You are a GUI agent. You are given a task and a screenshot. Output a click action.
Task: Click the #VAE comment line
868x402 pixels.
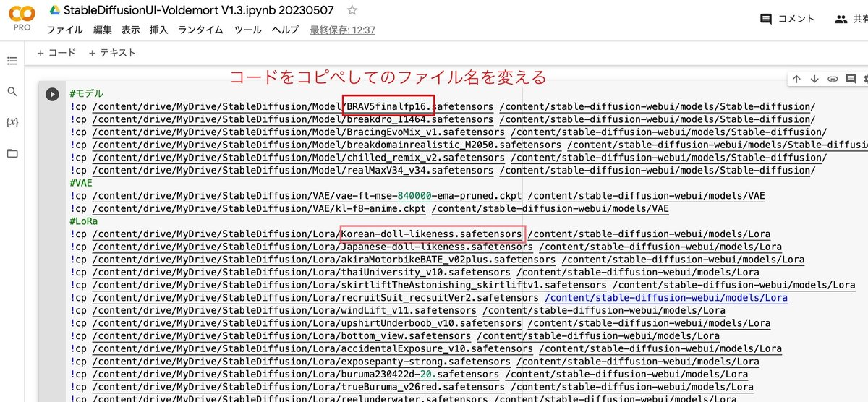(81, 183)
